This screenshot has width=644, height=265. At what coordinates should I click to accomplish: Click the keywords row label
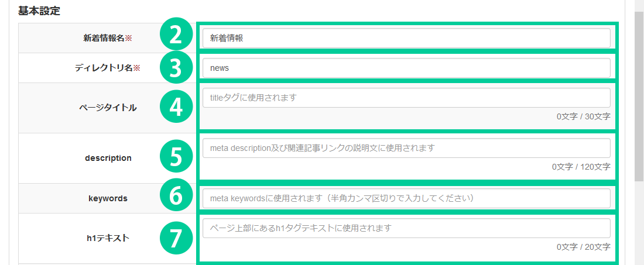click(108, 198)
